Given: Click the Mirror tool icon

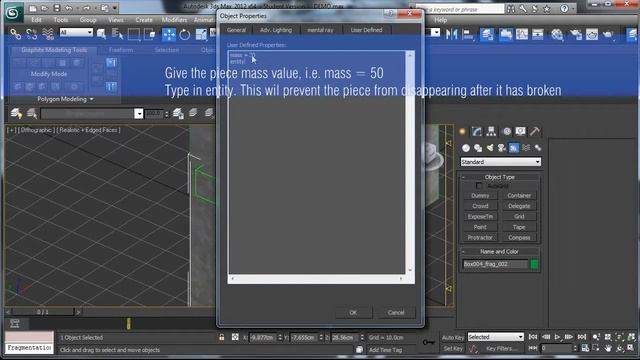Looking at the screenshot, I should tap(451, 34).
